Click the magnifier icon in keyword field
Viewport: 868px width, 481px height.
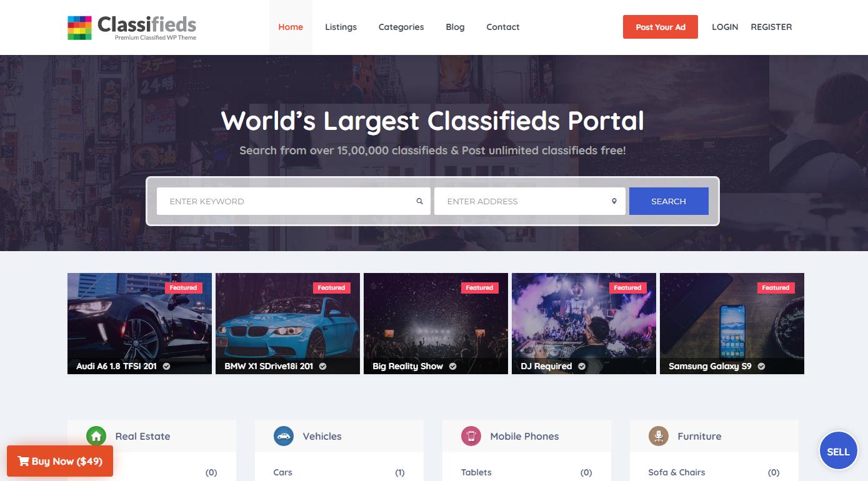tap(420, 201)
